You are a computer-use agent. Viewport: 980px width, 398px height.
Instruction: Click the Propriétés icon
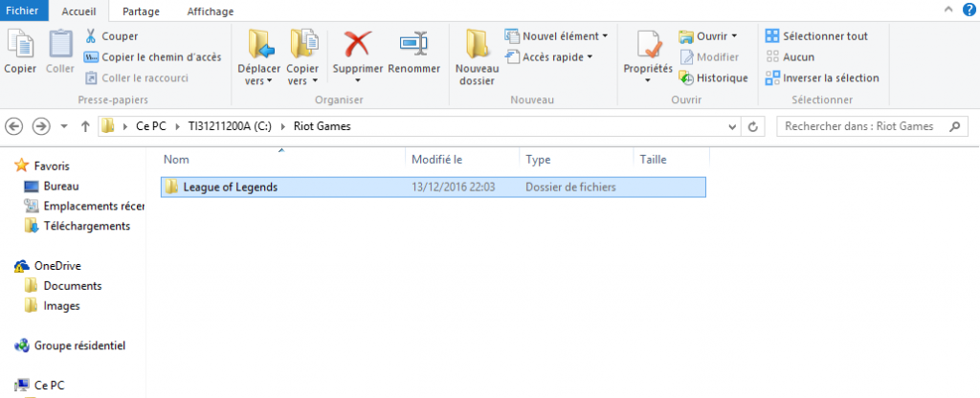click(x=648, y=45)
